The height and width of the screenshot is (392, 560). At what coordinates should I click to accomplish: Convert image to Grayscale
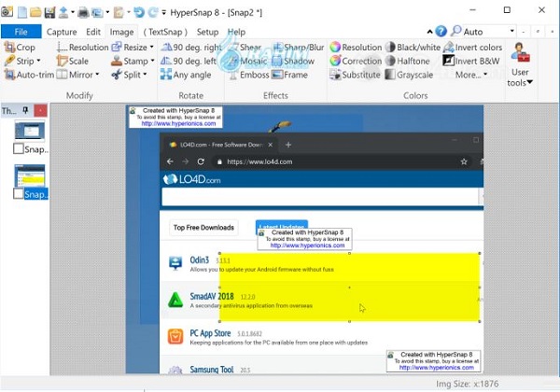coord(410,75)
